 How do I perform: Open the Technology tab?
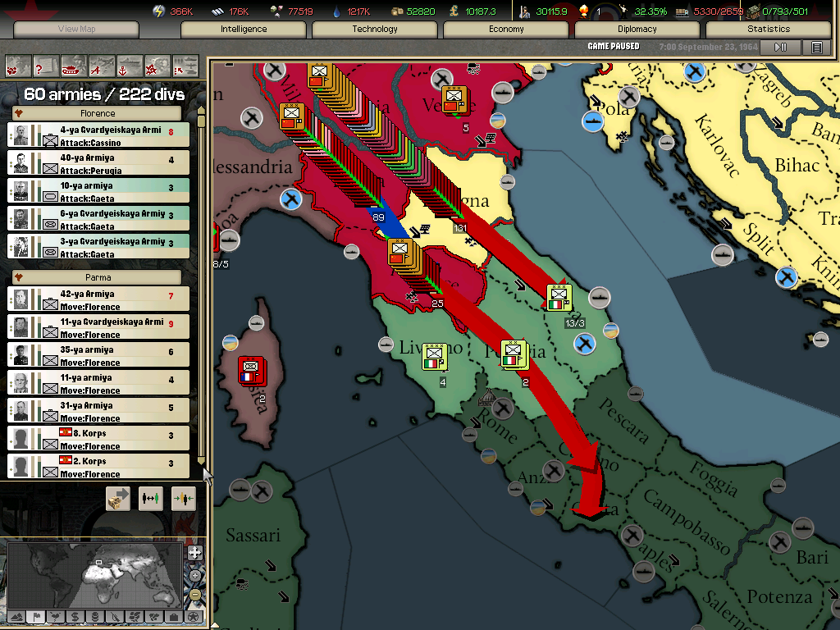click(375, 29)
